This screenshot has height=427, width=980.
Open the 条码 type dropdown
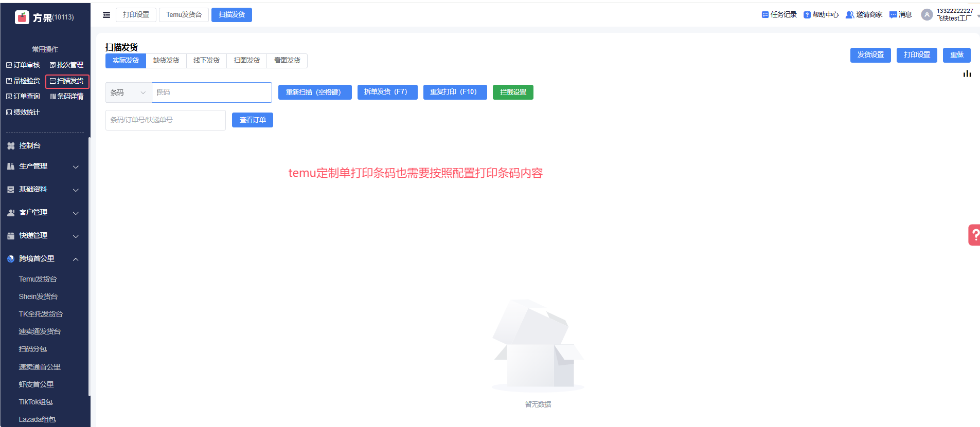pyautogui.click(x=129, y=92)
